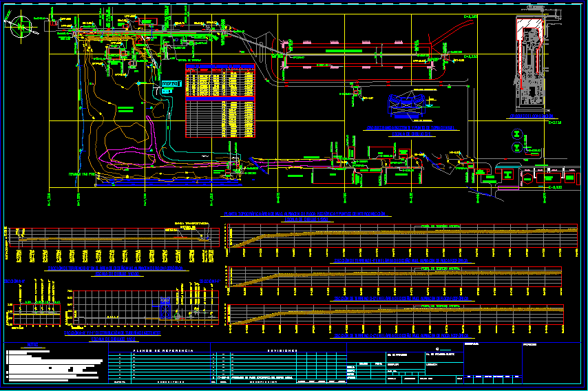
Task: Click the blue title under conveyor cross-section
Action: (412, 131)
